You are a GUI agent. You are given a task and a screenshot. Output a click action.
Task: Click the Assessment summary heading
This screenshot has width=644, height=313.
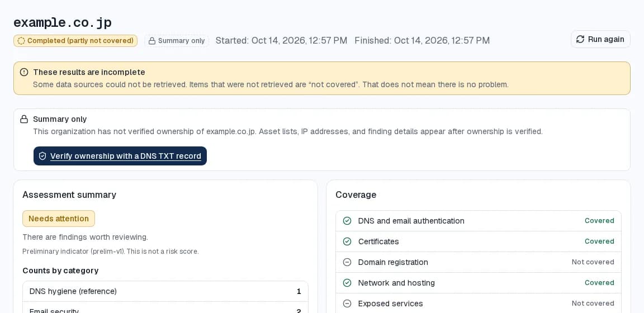69,195
